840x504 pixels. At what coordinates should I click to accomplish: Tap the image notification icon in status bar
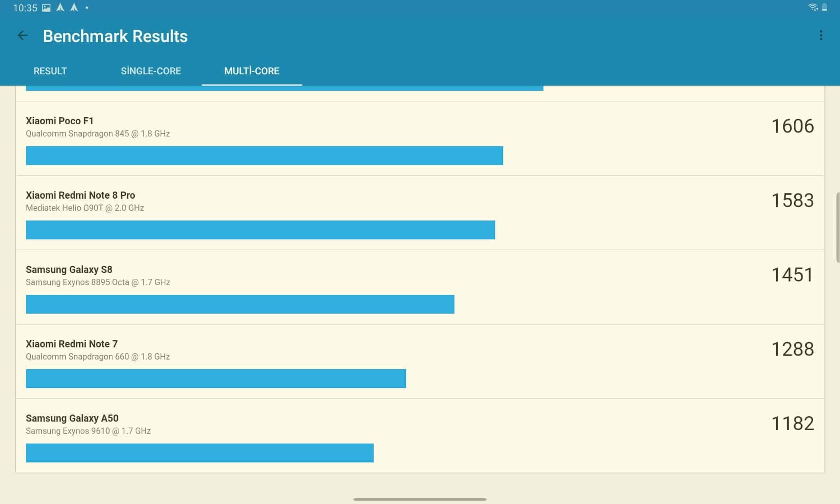[46, 8]
